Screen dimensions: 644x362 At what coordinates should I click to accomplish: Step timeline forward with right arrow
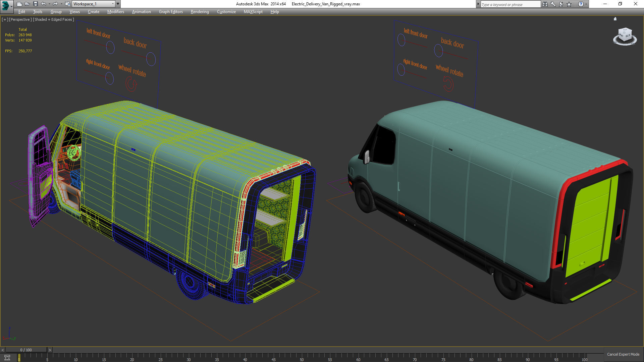tap(50, 350)
